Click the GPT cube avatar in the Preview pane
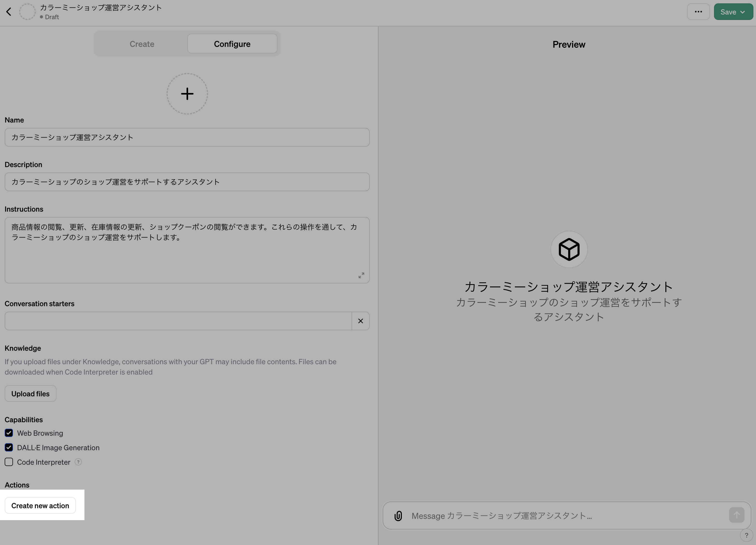Viewport: 756px width, 545px height. point(568,249)
